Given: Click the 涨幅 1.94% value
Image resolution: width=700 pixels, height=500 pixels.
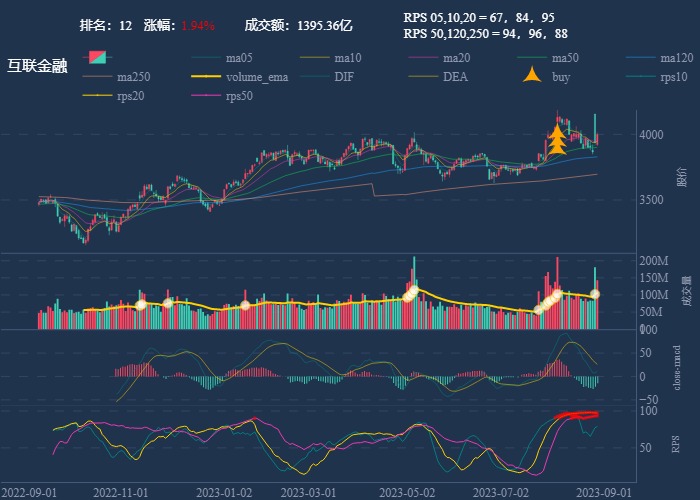Looking at the screenshot, I should click(198, 24).
